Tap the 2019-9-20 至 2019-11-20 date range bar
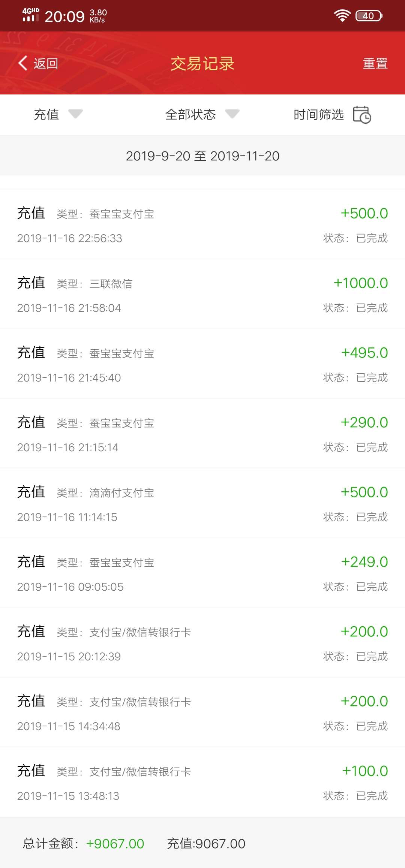405x868 pixels. [202, 156]
